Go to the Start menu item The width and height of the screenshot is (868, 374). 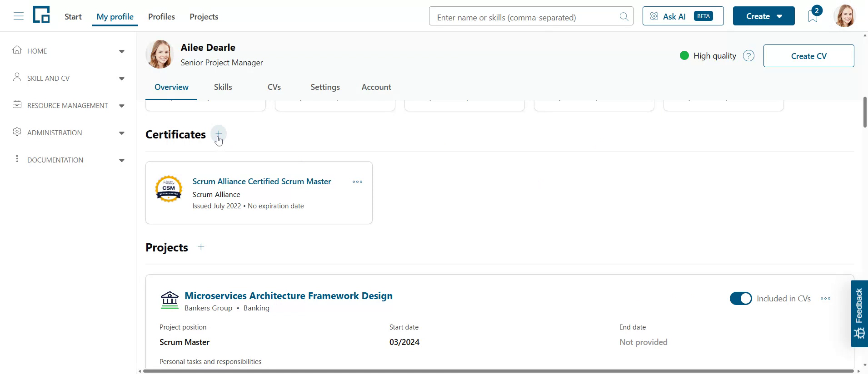click(x=73, y=16)
